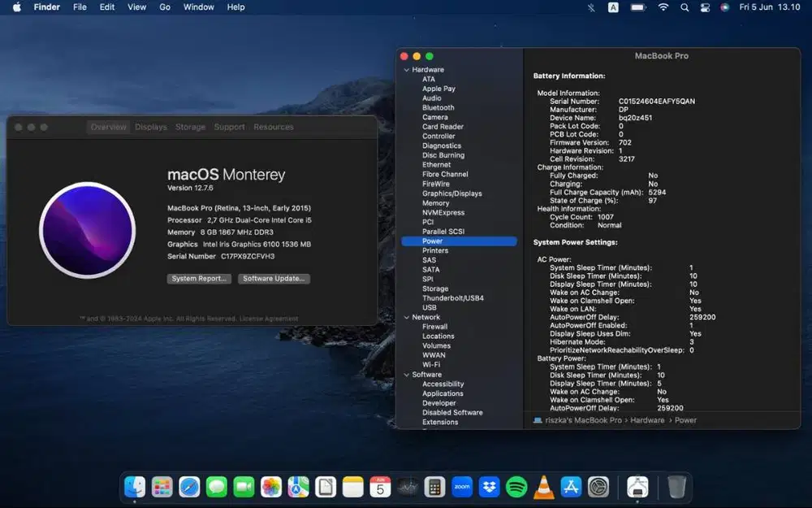This screenshot has width=812, height=508.
Task: Select Power in the sidebar
Action: click(x=459, y=241)
